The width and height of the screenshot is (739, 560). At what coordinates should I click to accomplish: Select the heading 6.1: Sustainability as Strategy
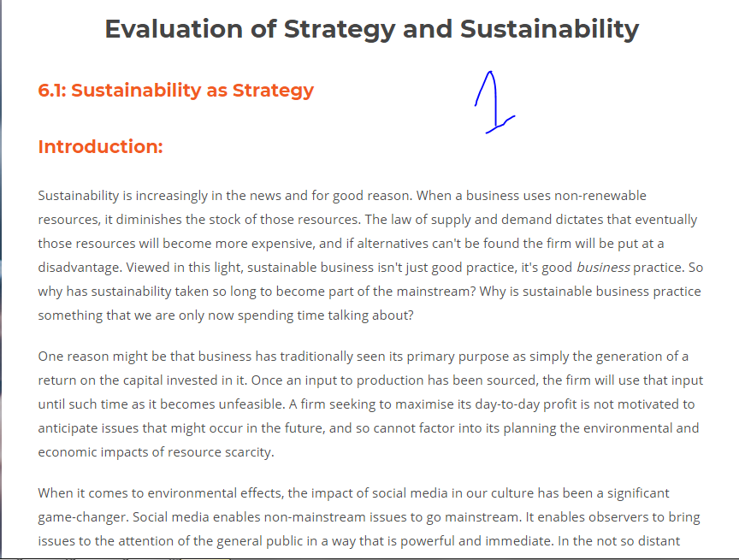click(176, 90)
